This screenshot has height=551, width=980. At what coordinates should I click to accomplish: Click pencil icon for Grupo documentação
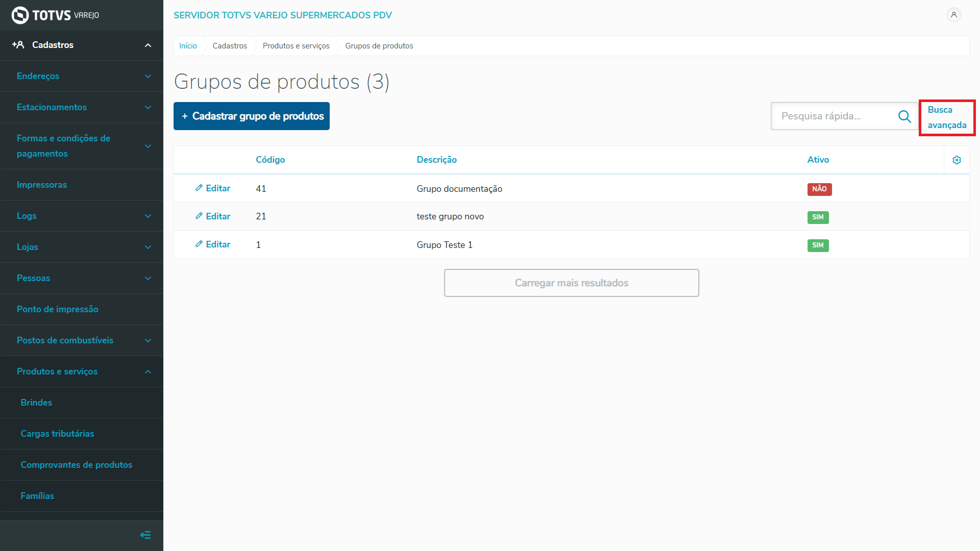pyautogui.click(x=199, y=188)
